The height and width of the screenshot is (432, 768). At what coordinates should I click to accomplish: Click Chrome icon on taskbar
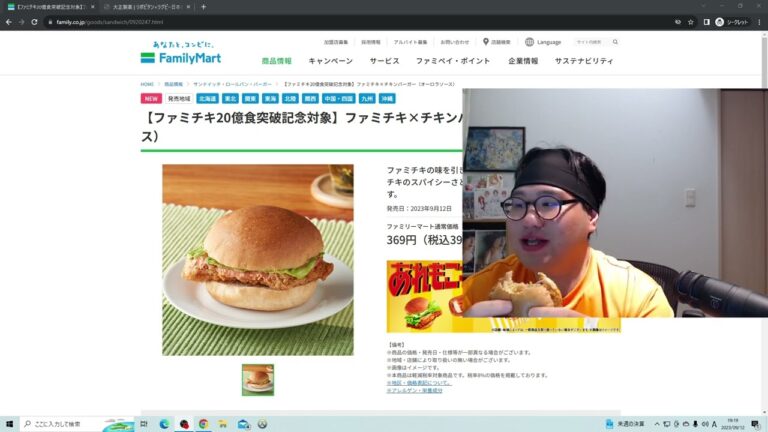[203, 424]
